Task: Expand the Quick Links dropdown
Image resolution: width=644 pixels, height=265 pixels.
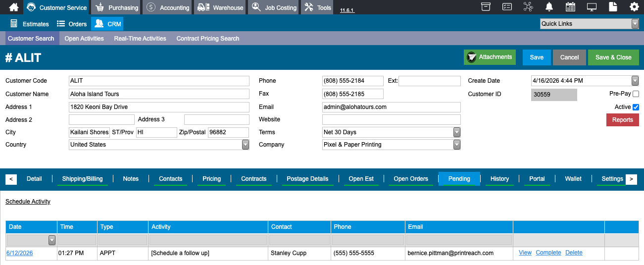Action: 635,24
